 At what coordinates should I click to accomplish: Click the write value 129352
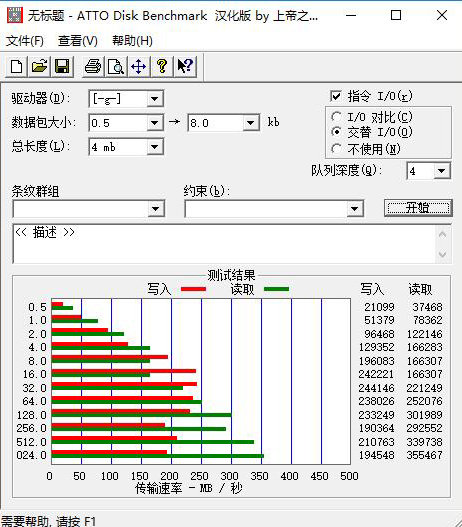coord(377,347)
